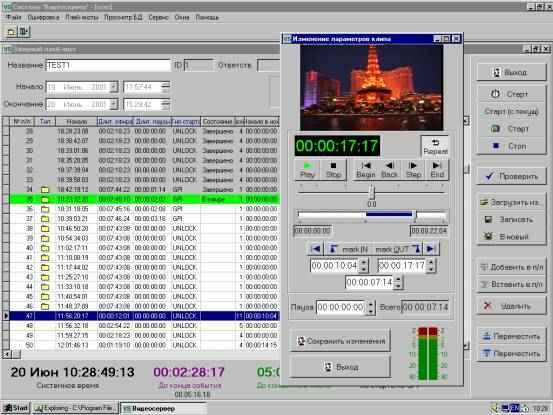Click Сохранить изменения in the clip dialog
The width and height of the screenshot is (553, 415).
pyautogui.click(x=340, y=341)
